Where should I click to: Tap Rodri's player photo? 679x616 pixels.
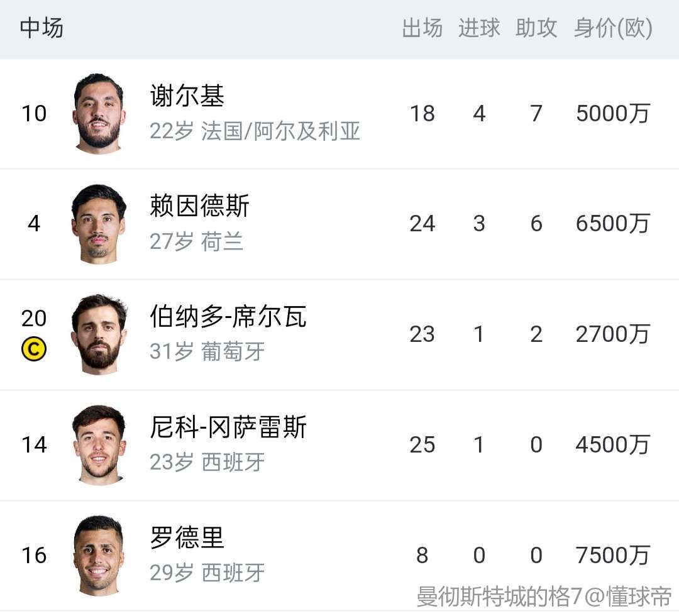tap(99, 555)
